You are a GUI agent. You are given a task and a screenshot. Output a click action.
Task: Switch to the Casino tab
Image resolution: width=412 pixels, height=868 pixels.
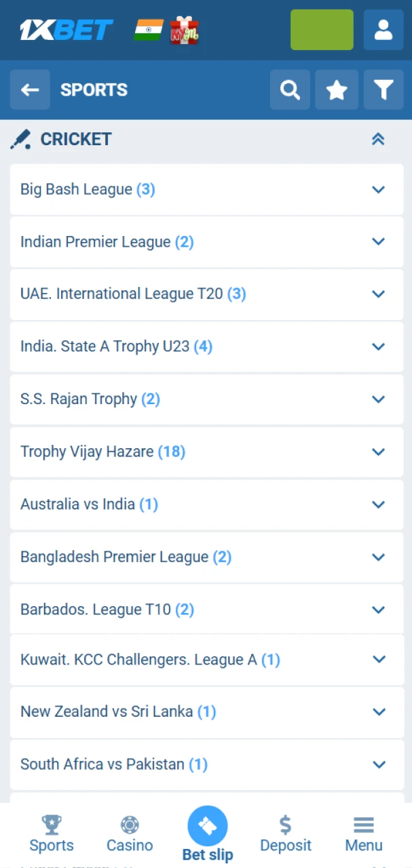(x=129, y=834)
